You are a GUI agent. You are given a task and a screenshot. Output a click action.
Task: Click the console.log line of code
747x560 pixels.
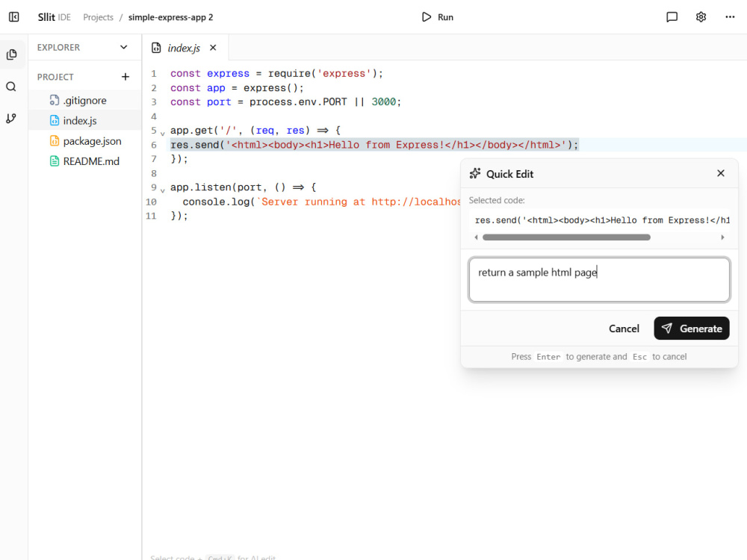[321, 202]
